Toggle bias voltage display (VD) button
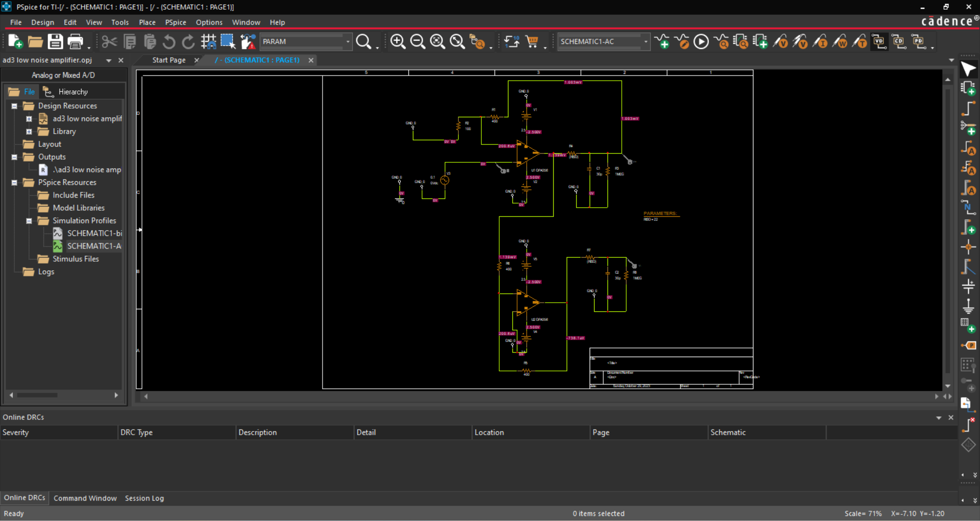Image resolution: width=980 pixels, height=521 pixels. pos(879,42)
